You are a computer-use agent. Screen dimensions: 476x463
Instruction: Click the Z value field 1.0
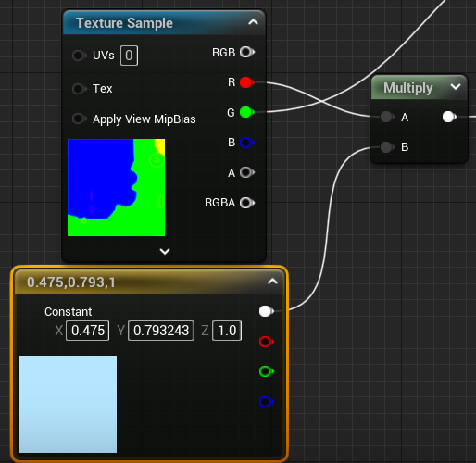[227, 331]
